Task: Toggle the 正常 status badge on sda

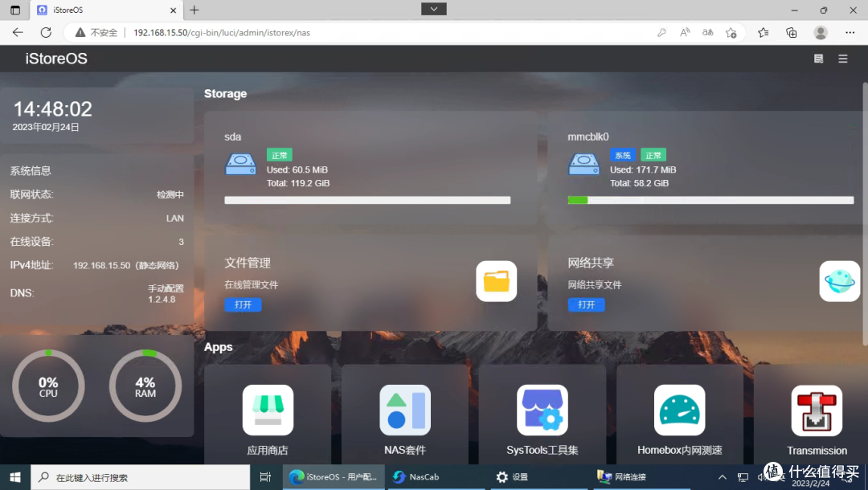Action: click(x=279, y=154)
